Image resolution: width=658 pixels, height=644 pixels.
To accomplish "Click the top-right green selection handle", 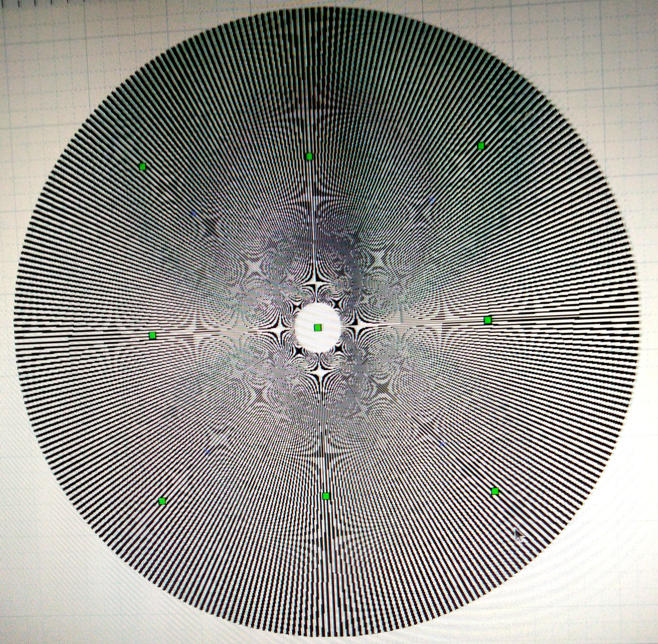I will tap(481, 146).
